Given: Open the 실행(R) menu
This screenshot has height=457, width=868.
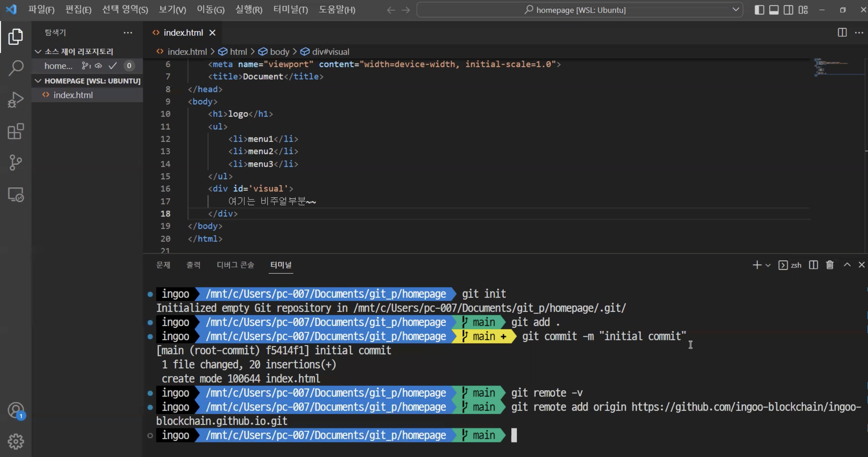Looking at the screenshot, I should (x=249, y=10).
